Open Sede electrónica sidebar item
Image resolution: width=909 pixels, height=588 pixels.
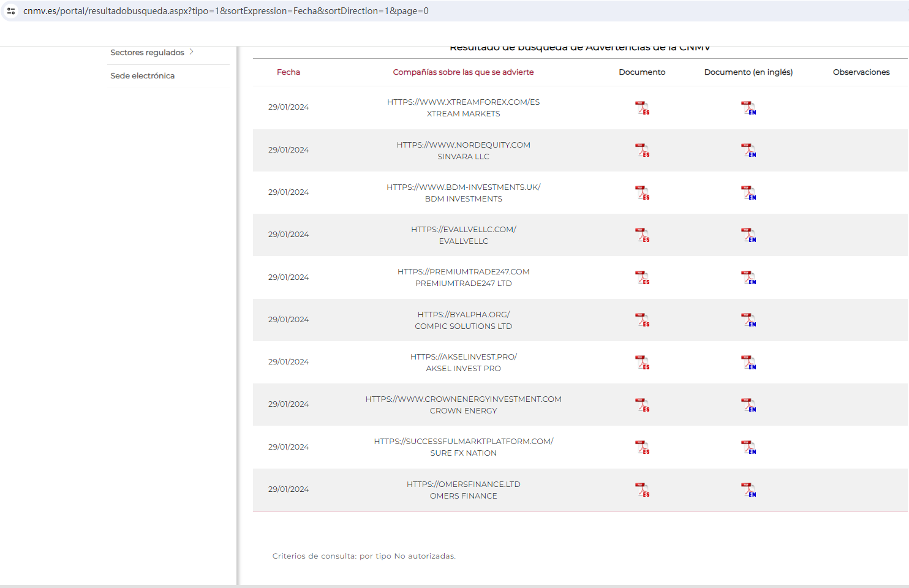click(142, 76)
